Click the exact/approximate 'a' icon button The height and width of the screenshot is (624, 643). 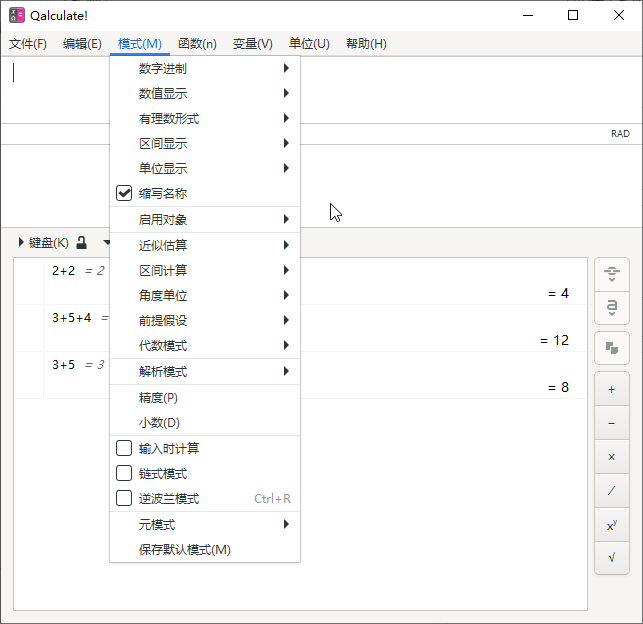point(611,308)
